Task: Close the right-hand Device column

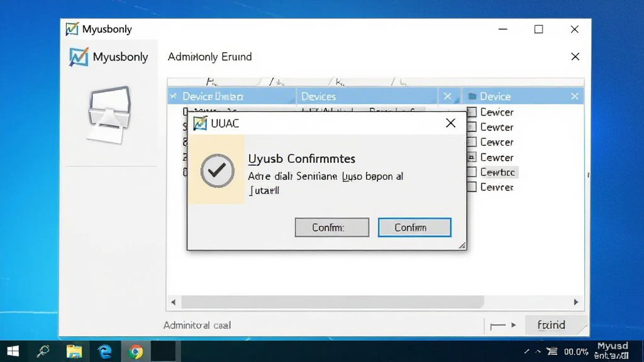Action: (x=575, y=96)
